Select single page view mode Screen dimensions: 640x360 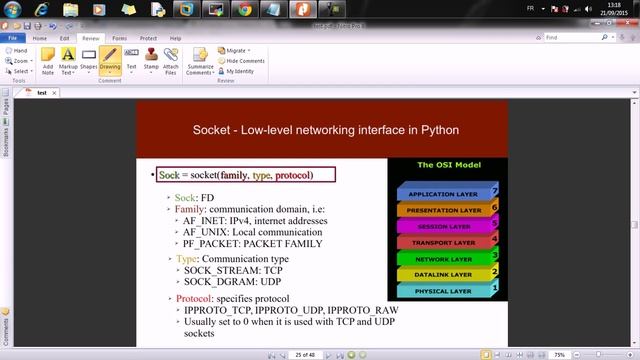(x=486, y=355)
